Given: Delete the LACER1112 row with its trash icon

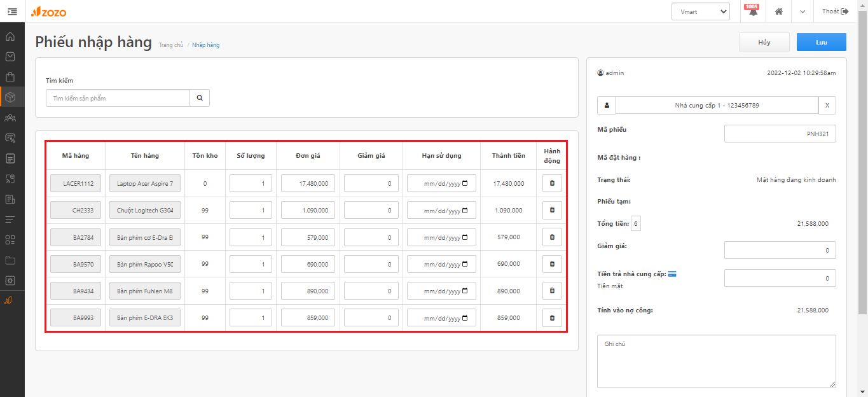Looking at the screenshot, I should point(552,183).
